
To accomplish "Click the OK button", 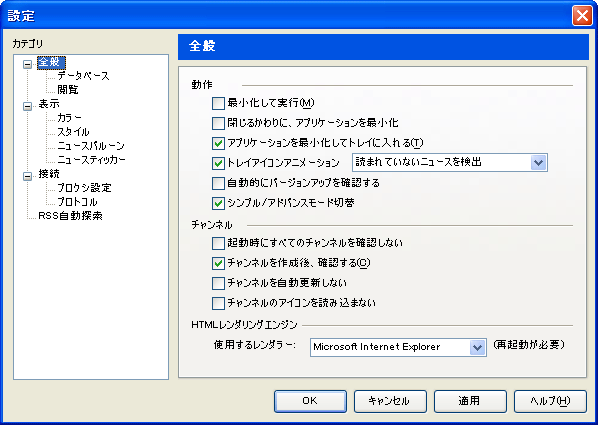I will [x=310, y=401].
